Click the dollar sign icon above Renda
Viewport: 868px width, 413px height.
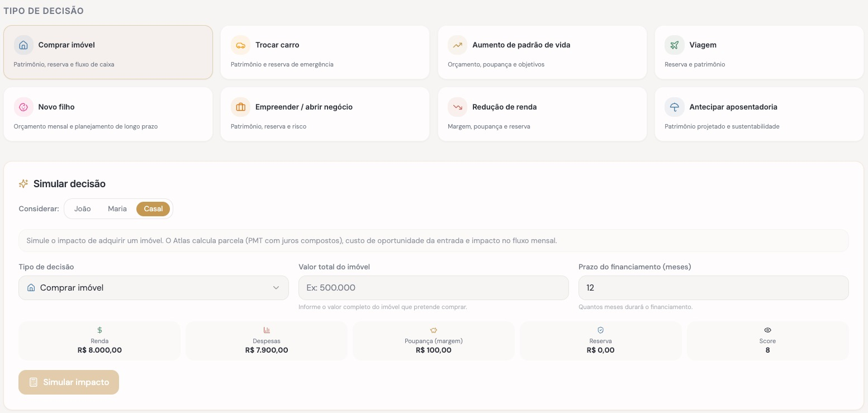pyautogui.click(x=99, y=330)
